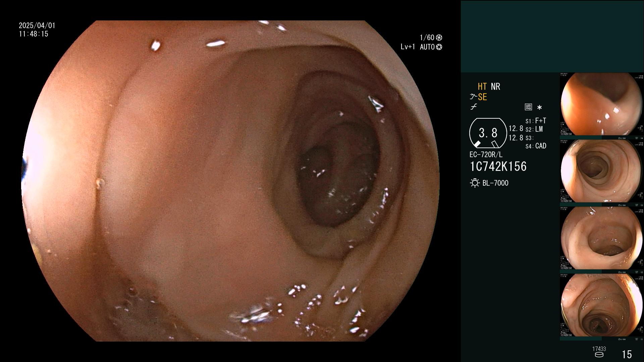This screenshot has height=362, width=644.
Task: Click the 12.8 value beside S2
Action: [x=516, y=129]
